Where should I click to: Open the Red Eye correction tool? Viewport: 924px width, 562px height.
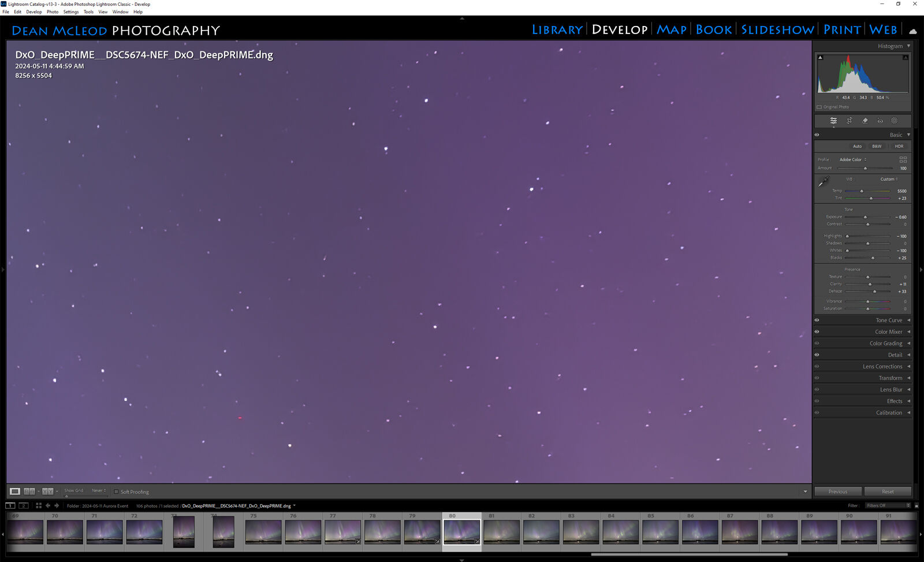(x=880, y=121)
